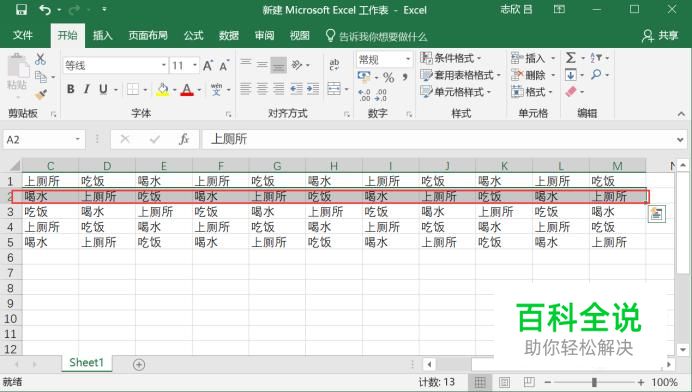Undo the last action
This screenshot has height=392, width=692.
[x=45, y=9]
